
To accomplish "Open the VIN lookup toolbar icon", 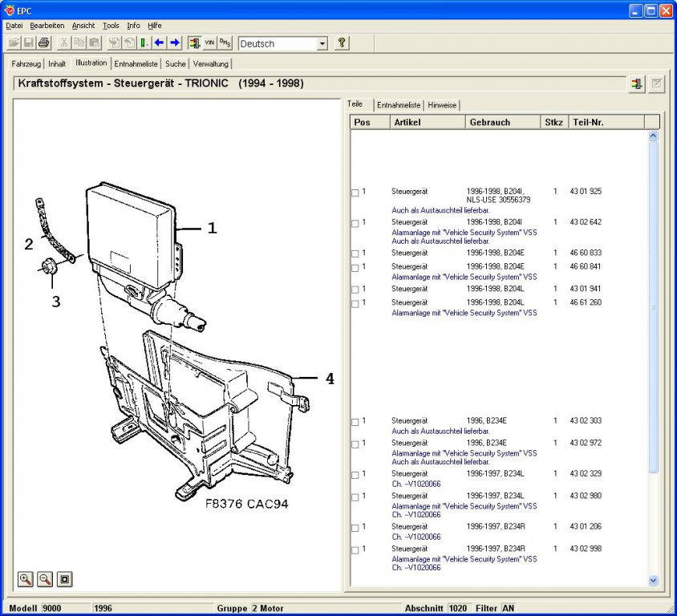I will coord(209,43).
